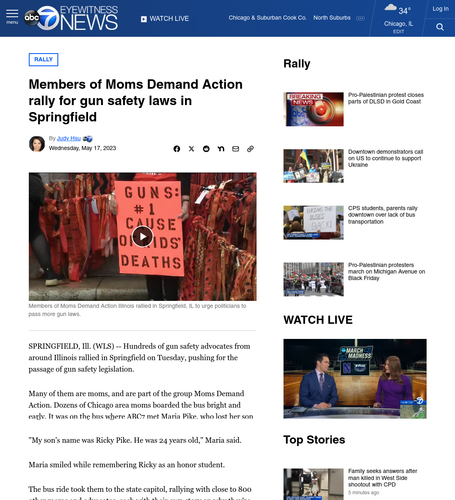Copy article link icon
The image size is (455, 500).
point(250,149)
